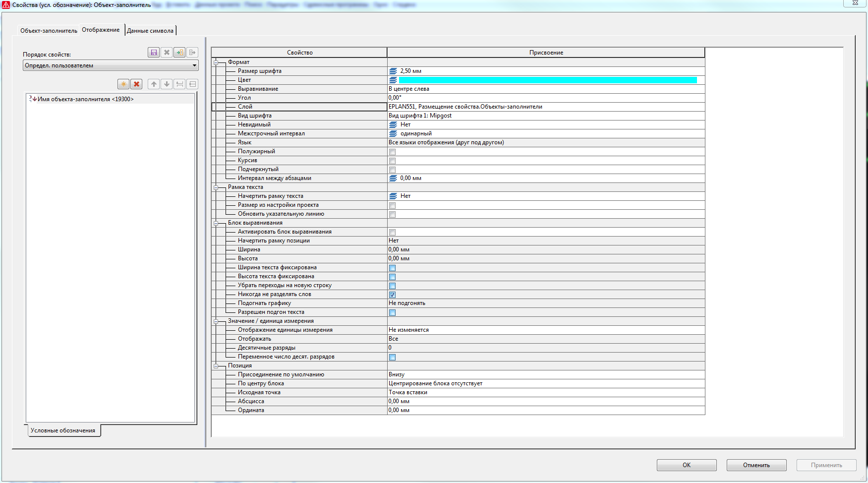868x483 pixels.
Task: Open Выравнивание value В центре слева
Action: [x=546, y=89]
